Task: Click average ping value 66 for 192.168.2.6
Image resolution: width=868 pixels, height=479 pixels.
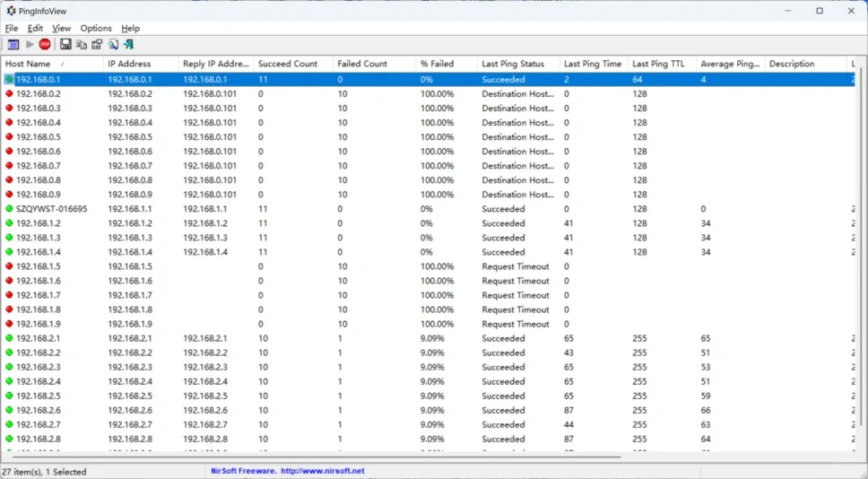Action: pos(706,410)
